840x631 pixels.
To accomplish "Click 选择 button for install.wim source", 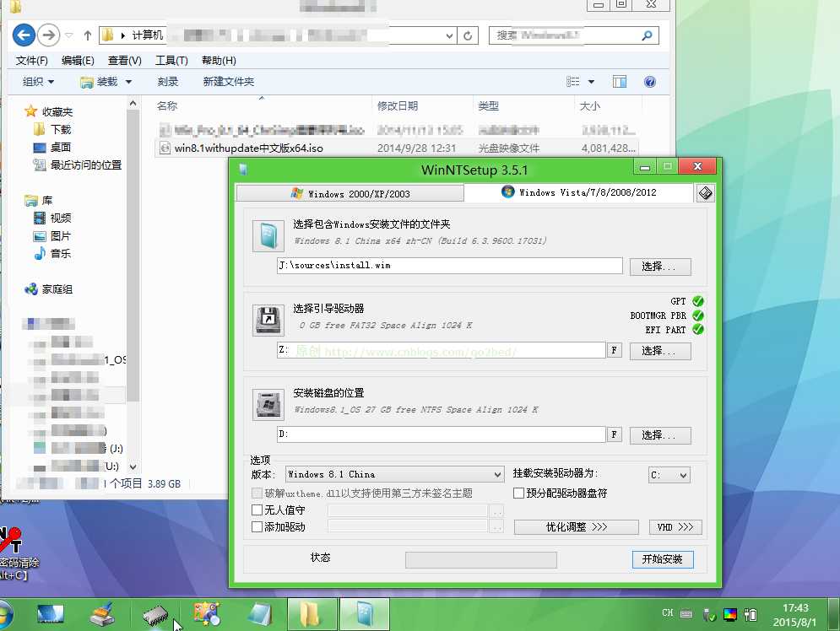I will 660,267.
